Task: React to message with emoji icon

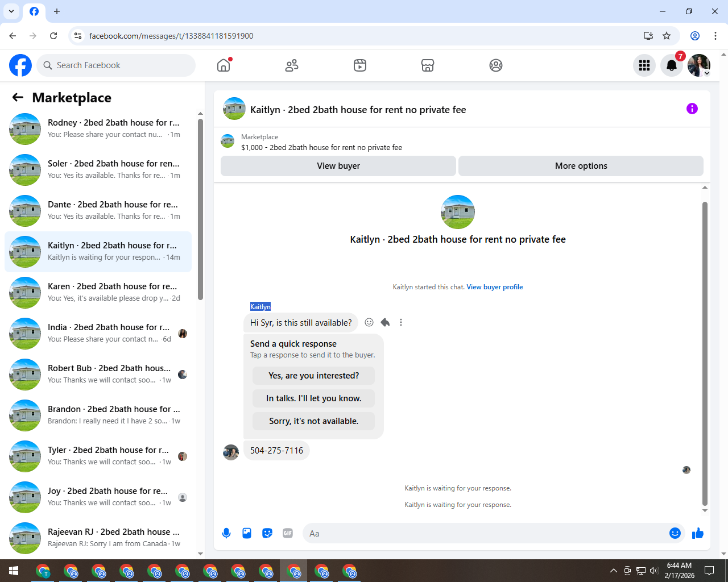Action: pyautogui.click(x=369, y=322)
